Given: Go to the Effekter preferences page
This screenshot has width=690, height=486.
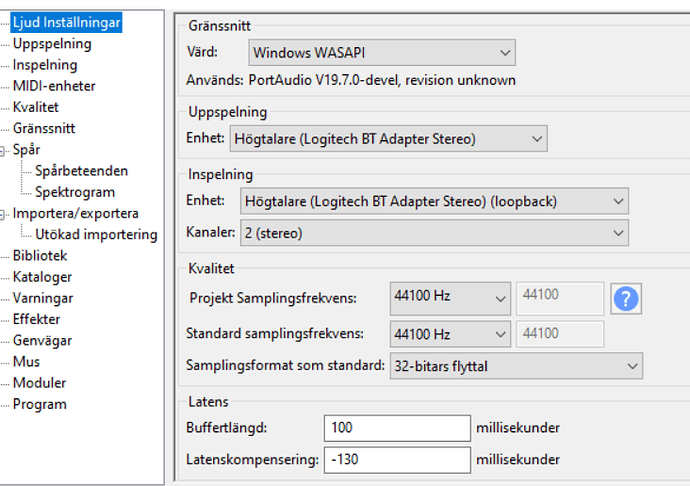Looking at the screenshot, I should [36, 319].
